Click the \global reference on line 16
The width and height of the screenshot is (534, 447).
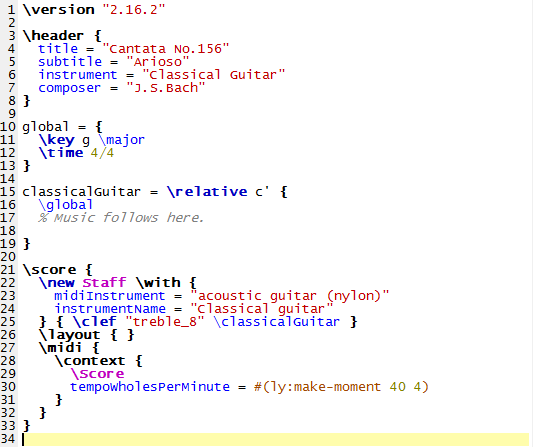coord(65,205)
